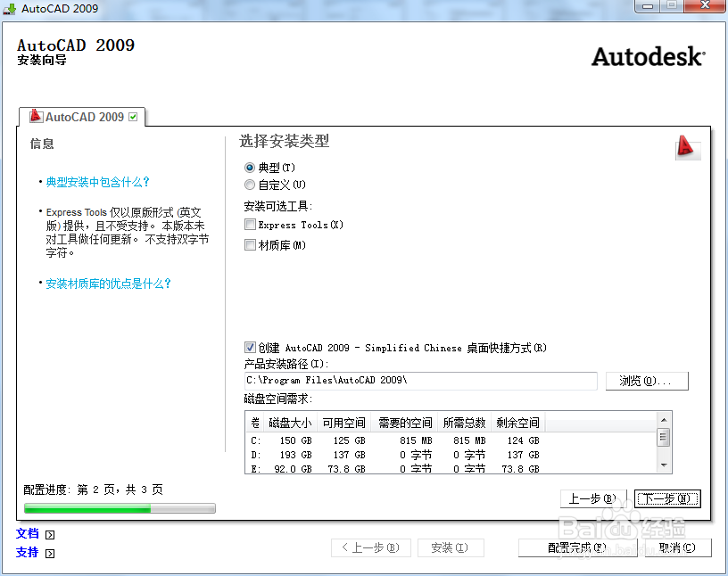
Task: Click the disk table scrollbar down arrow
Action: pos(664,465)
